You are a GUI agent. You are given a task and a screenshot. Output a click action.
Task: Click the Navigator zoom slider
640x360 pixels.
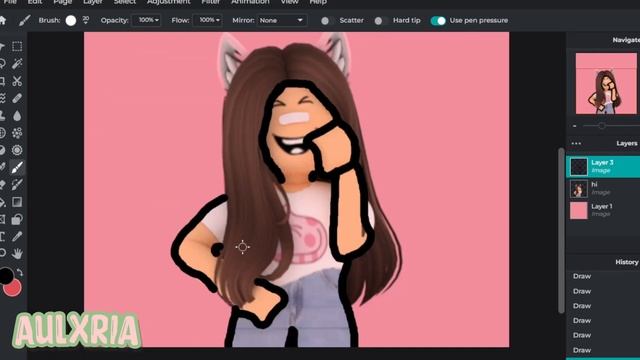[611, 126]
